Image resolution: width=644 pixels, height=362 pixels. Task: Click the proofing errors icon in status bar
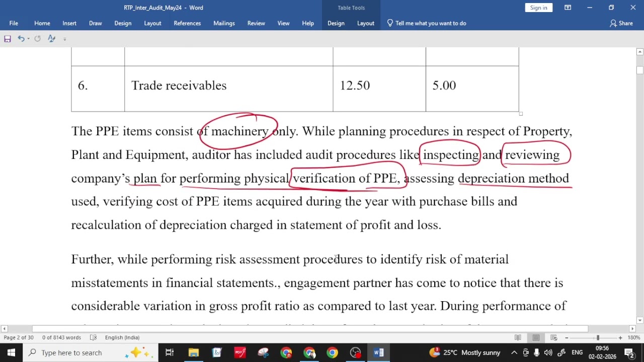(x=93, y=337)
